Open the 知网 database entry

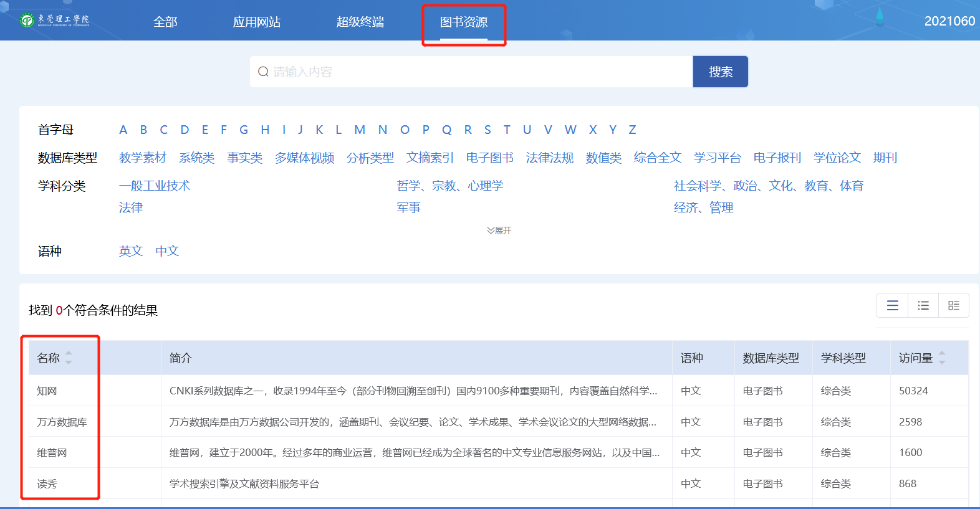47,391
